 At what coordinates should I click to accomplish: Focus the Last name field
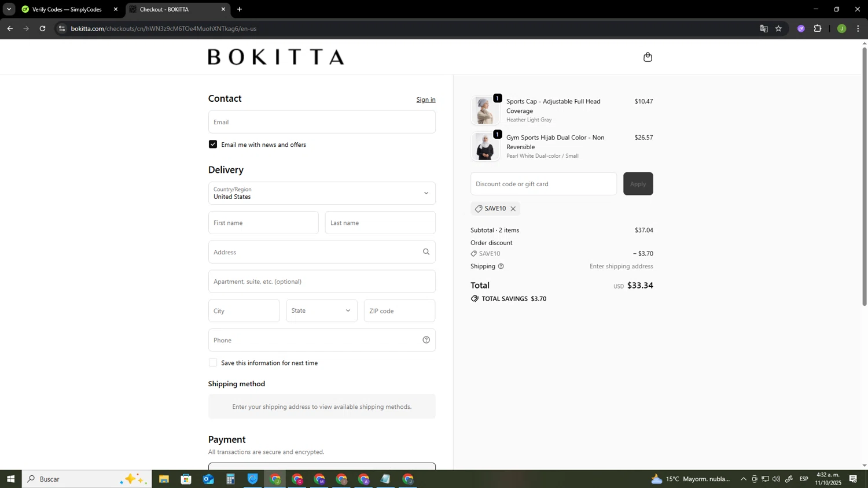tap(380, 223)
